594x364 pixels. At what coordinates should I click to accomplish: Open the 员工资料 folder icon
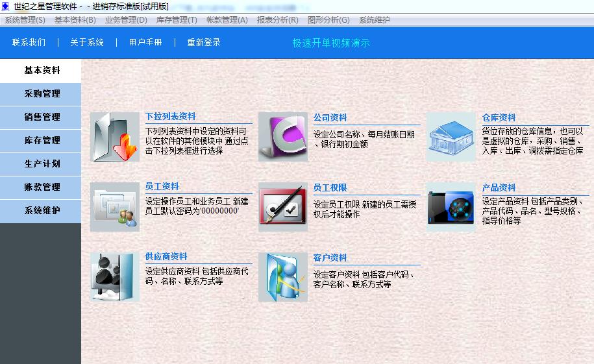pyautogui.click(x=115, y=207)
